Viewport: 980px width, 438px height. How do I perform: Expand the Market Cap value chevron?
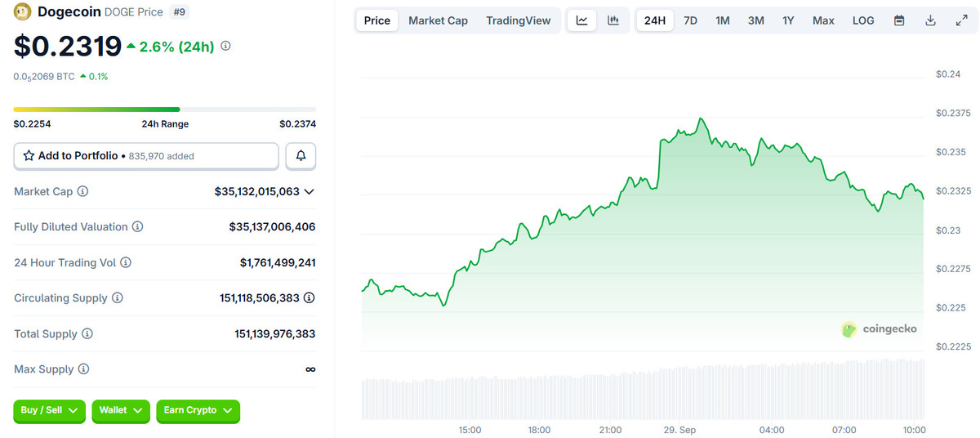(x=309, y=191)
